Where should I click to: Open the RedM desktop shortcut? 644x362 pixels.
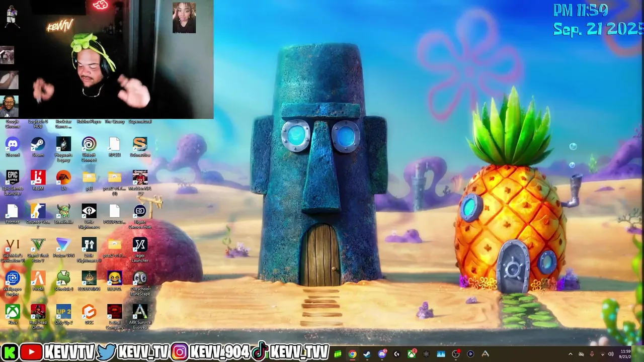38,181
